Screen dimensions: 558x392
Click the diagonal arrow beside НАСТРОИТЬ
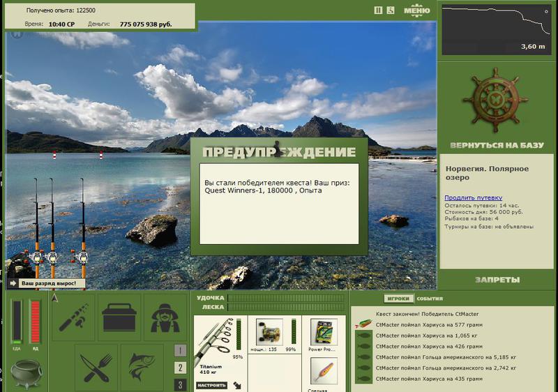click(237, 385)
